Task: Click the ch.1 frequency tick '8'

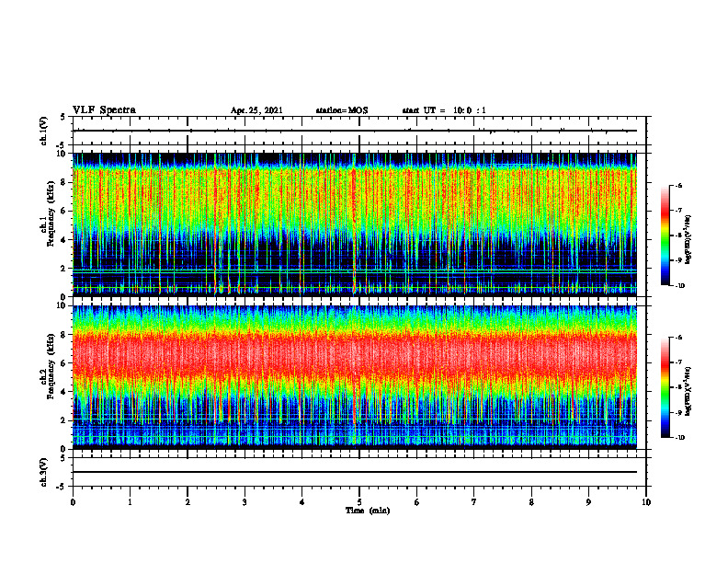Action: (x=63, y=182)
